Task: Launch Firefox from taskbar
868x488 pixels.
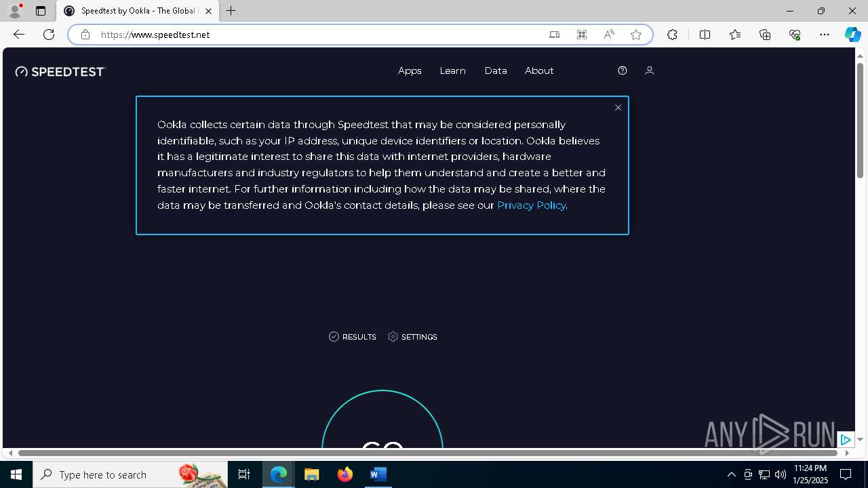Action: pyautogui.click(x=345, y=474)
